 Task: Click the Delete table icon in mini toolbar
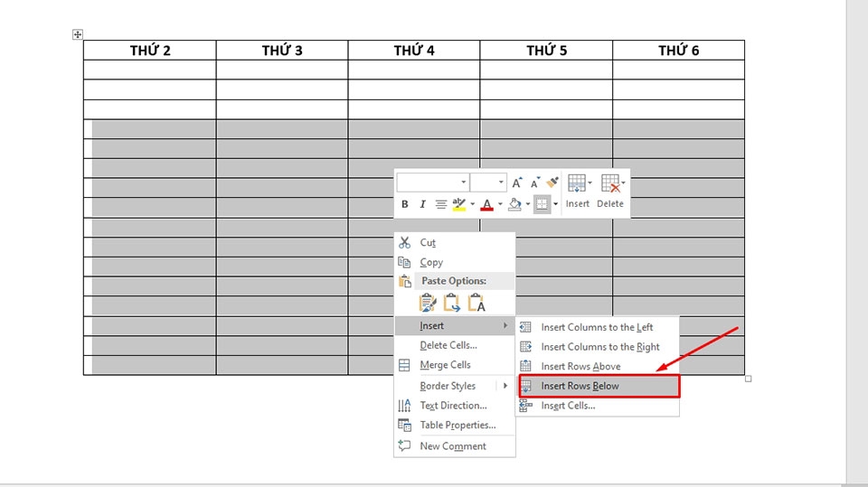[610, 183]
